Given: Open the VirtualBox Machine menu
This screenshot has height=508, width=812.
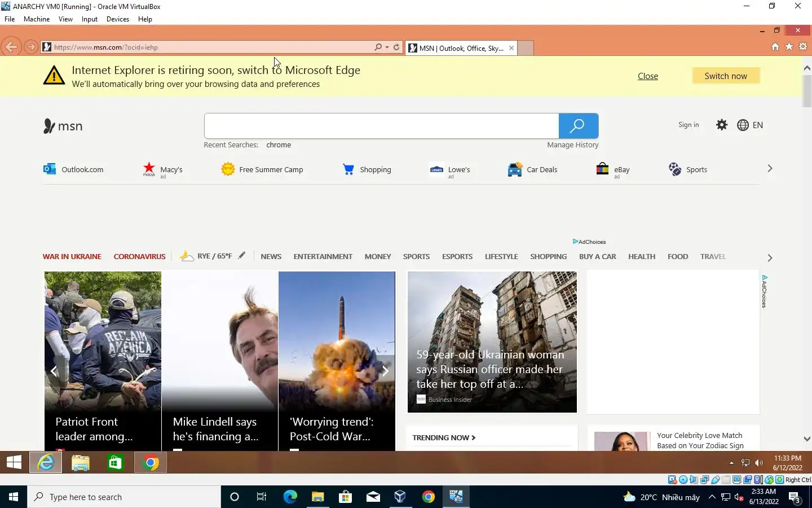Looking at the screenshot, I should coord(37,19).
